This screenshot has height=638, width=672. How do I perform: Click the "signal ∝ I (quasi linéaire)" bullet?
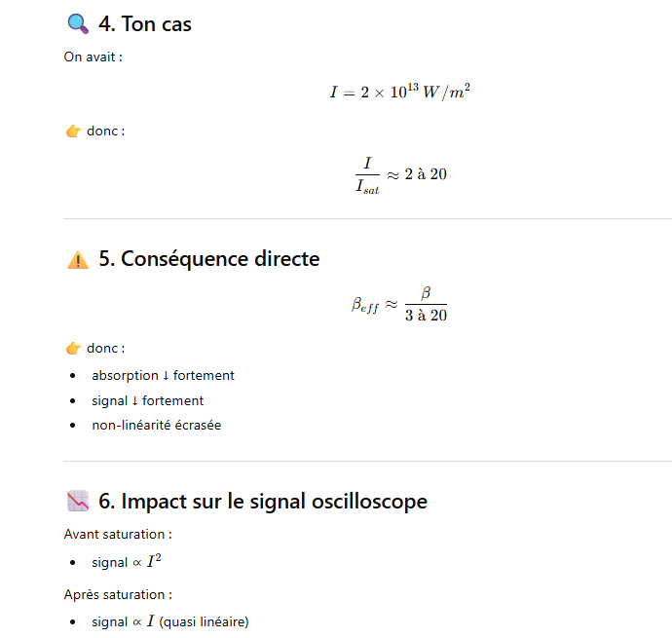[169, 621]
